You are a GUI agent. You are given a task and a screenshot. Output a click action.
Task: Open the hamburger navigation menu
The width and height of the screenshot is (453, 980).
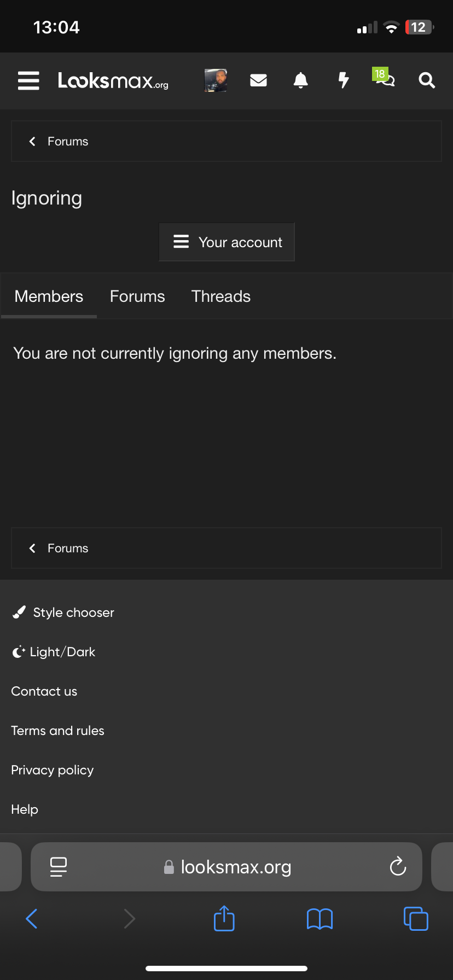(x=28, y=80)
